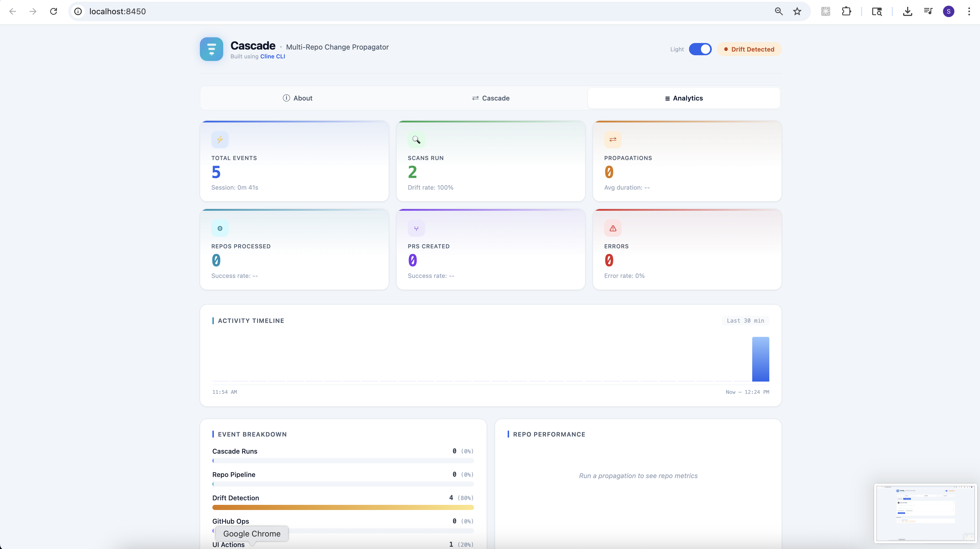Open the browser extensions puzzle icon
Viewport: 980px width, 549px height.
pos(846,11)
